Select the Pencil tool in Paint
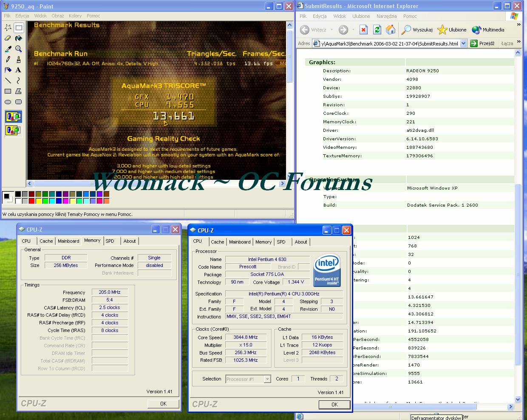527x420 pixels. [x=8, y=60]
